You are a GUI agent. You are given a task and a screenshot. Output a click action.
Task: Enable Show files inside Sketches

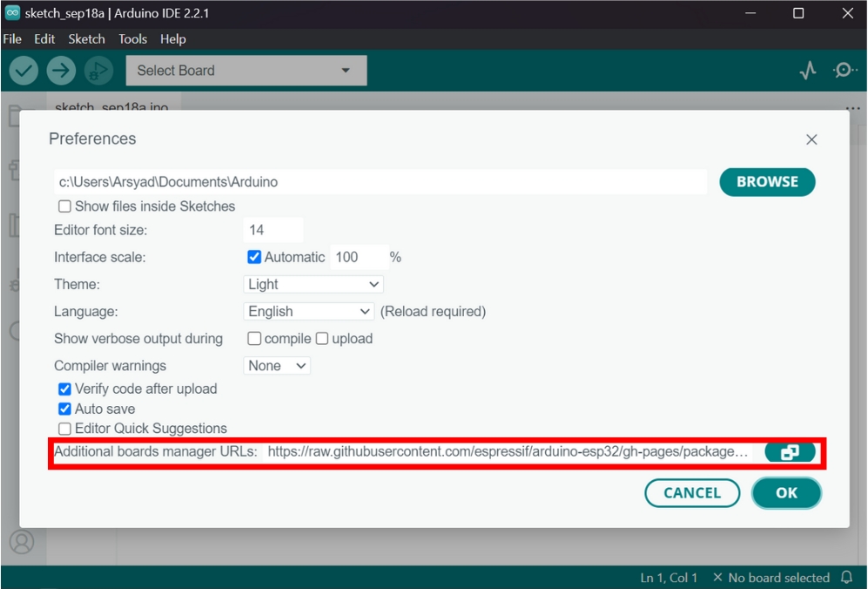tap(64, 206)
